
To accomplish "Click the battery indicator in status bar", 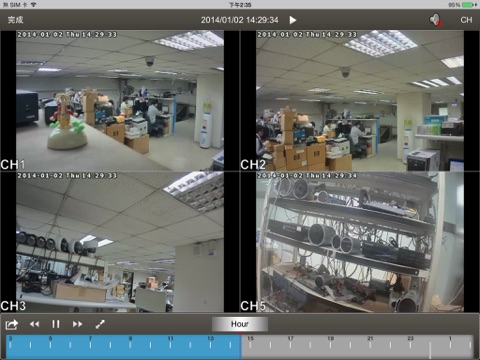I will point(467,5).
